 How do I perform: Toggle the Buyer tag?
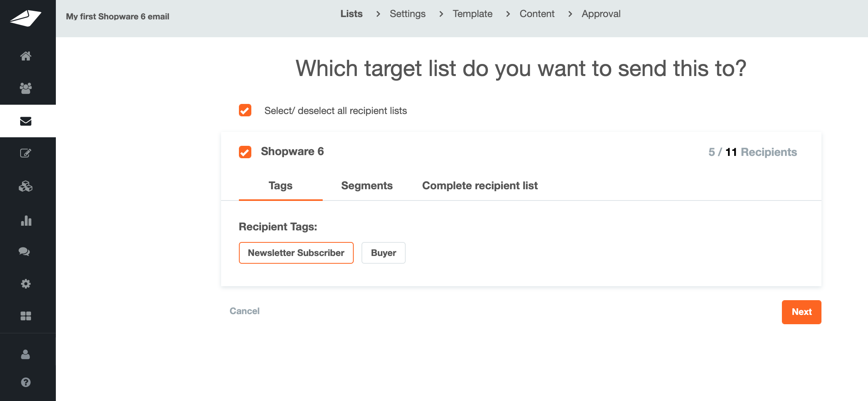[x=384, y=253]
